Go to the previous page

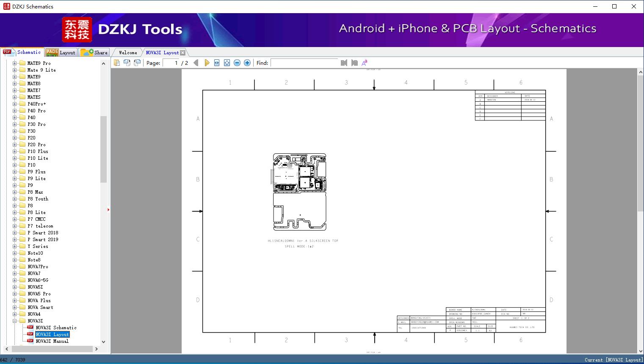click(x=196, y=63)
